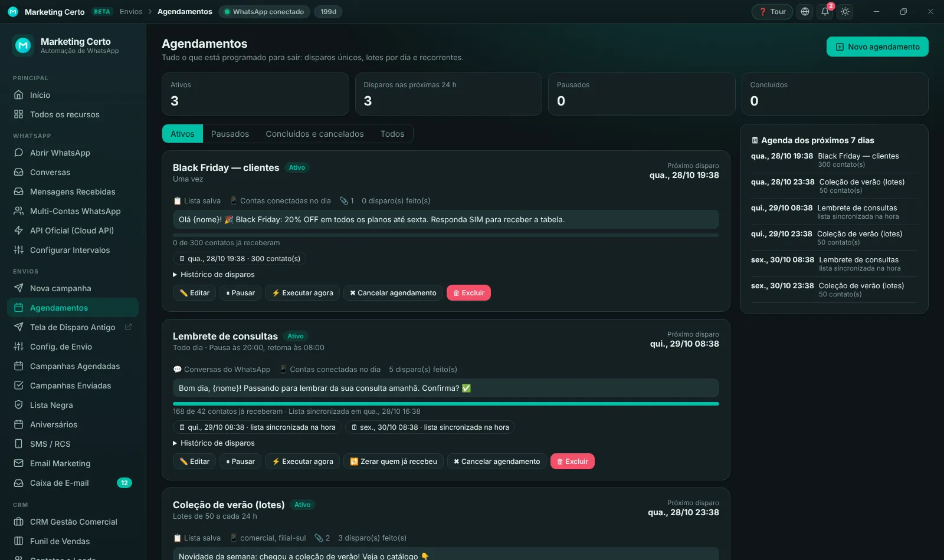Click the external-link icon beside Tela de Disparo Antigo
This screenshot has width=944, height=560.
128,327
